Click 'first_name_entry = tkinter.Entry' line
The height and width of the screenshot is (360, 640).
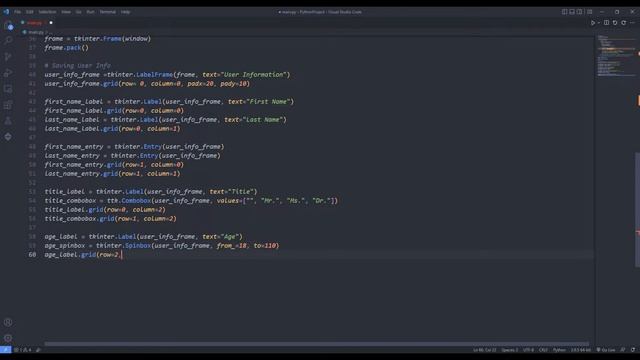[134, 147]
